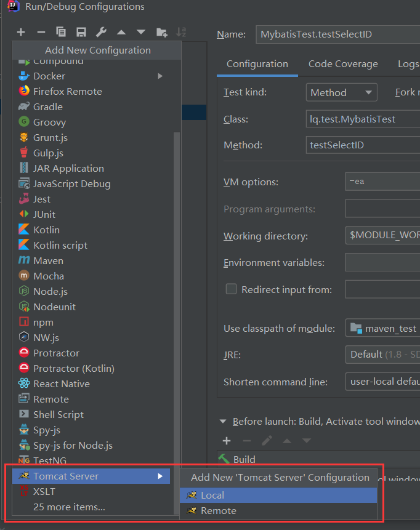The height and width of the screenshot is (530, 420).
Task: Expand Docker submenu arrow
Action: [160, 76]
